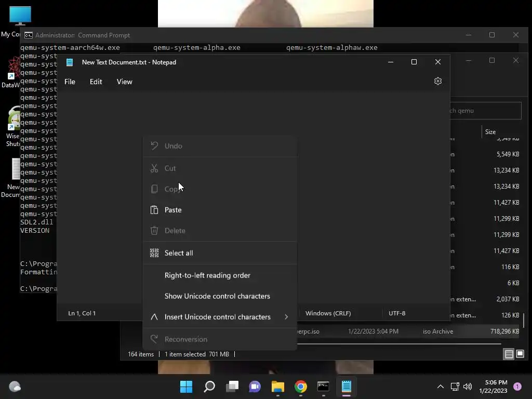Switch Explorer to details view icon
532x399 pixels.
pyautogui.click(x=509, y=354)
